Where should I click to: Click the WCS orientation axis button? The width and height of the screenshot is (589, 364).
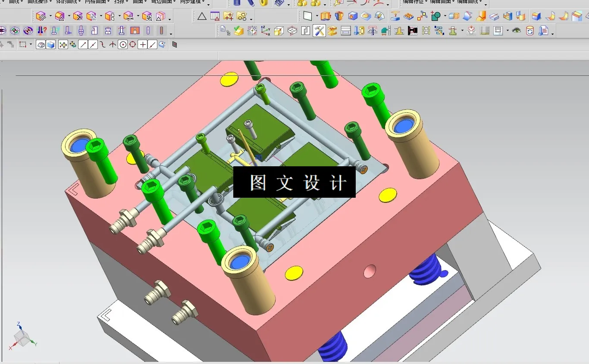point(265,30)
